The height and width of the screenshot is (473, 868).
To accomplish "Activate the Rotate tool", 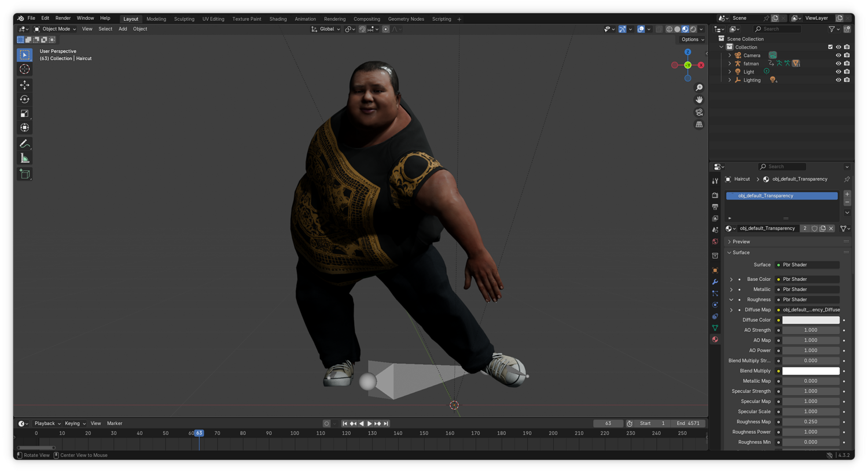I will point(24,99).
